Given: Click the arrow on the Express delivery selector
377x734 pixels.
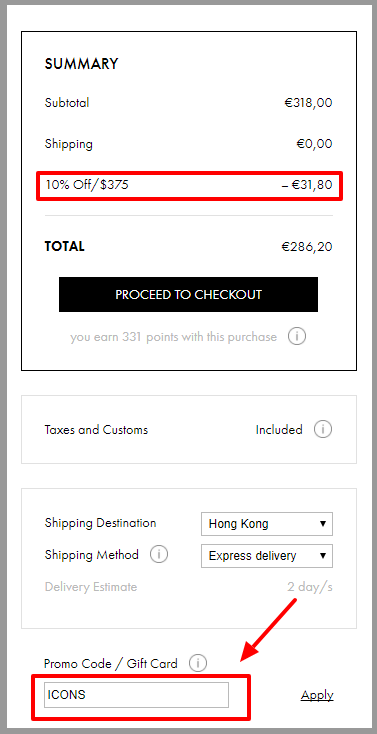Looking at the screenshot, I should click(323, 556).
